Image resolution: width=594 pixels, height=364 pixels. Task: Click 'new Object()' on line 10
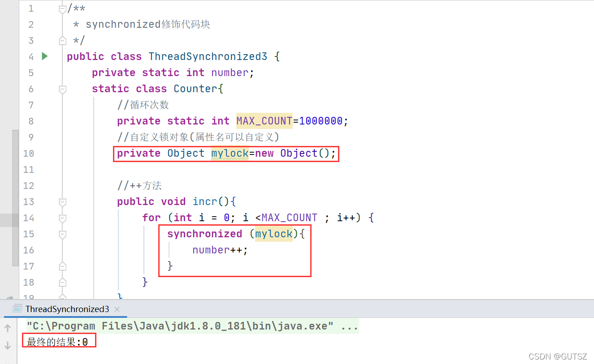pos(293,154)
